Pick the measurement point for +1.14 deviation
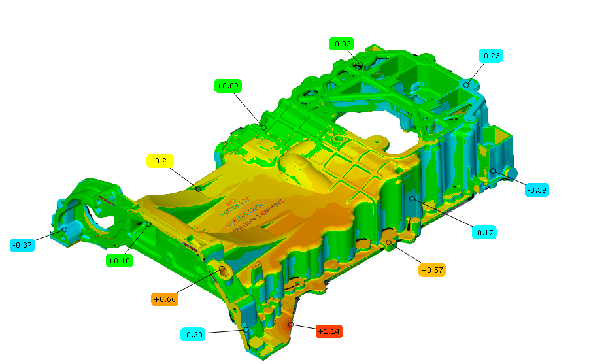The width and height of the screenshot is (606, 364). coord(291,324)
